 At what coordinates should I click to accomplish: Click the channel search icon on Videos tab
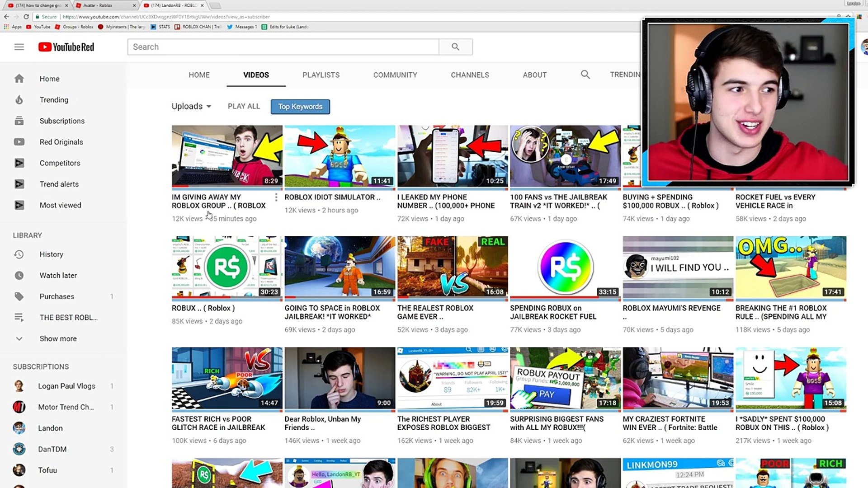(585, 75)
